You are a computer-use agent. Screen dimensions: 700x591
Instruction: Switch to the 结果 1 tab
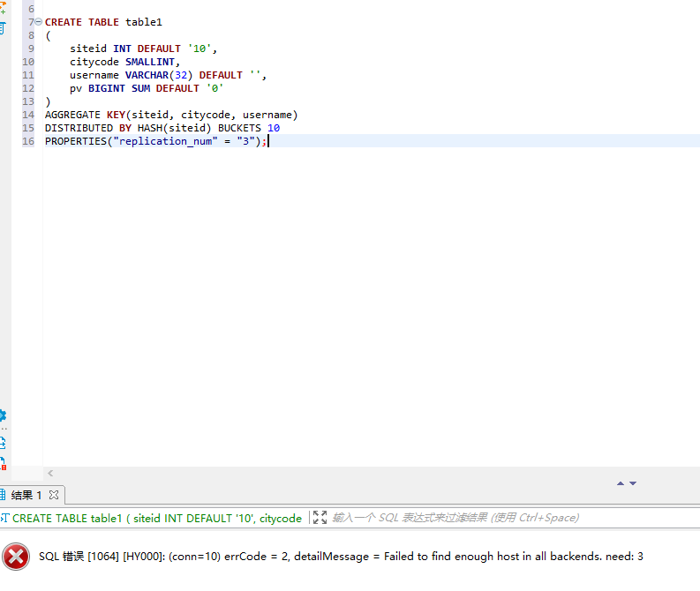26,495
